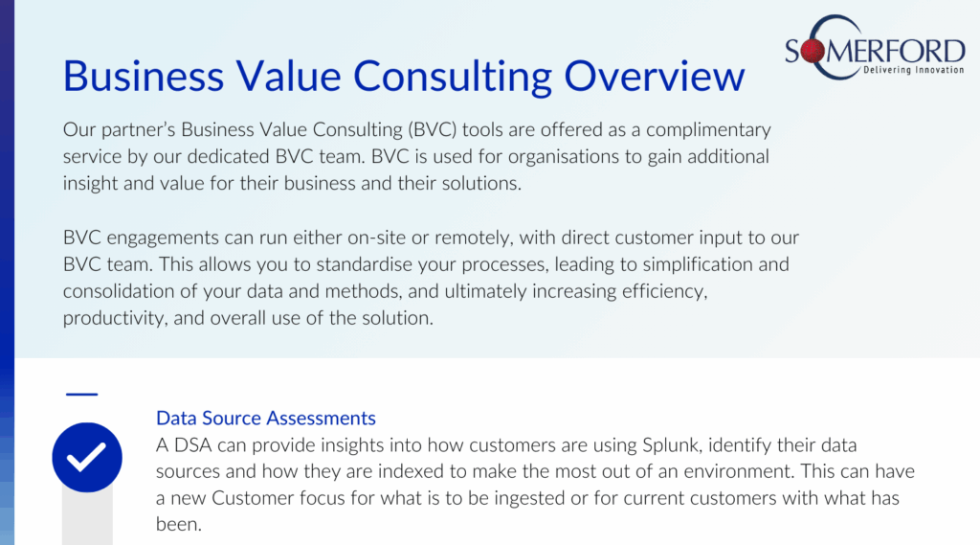
Task: Click the grey vertical bar under the checkmark
Action: 87,518
